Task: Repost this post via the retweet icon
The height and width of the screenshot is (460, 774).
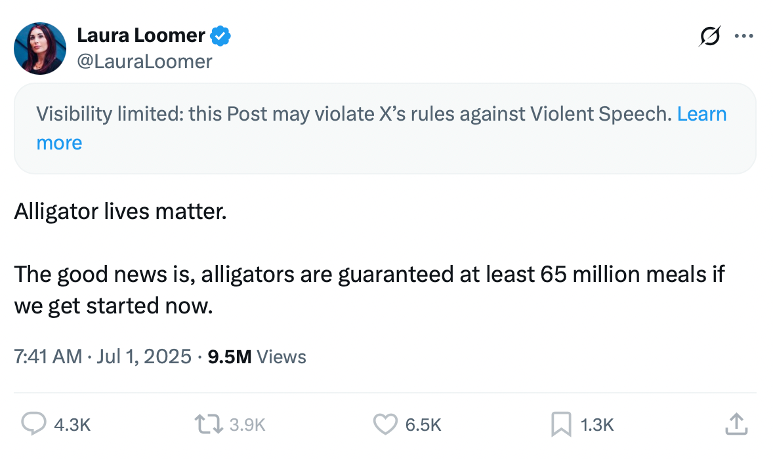Action: click(x=208, y=424)
